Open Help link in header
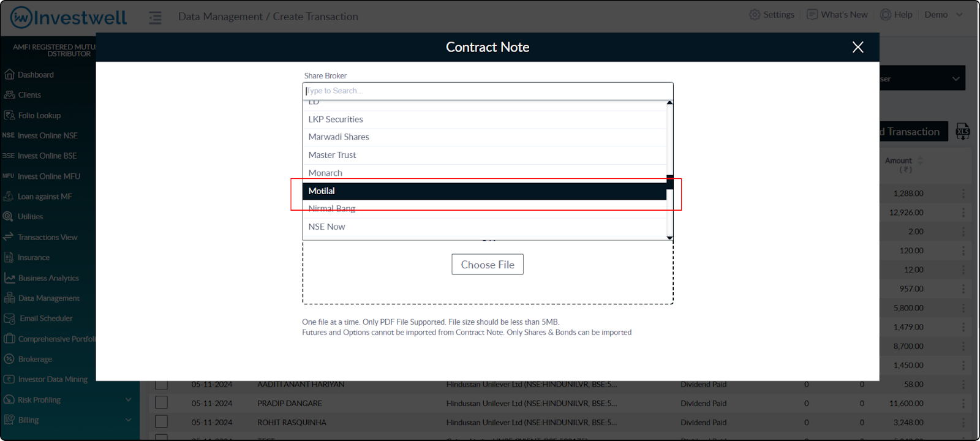980x441 pixels. click(903, 15)
